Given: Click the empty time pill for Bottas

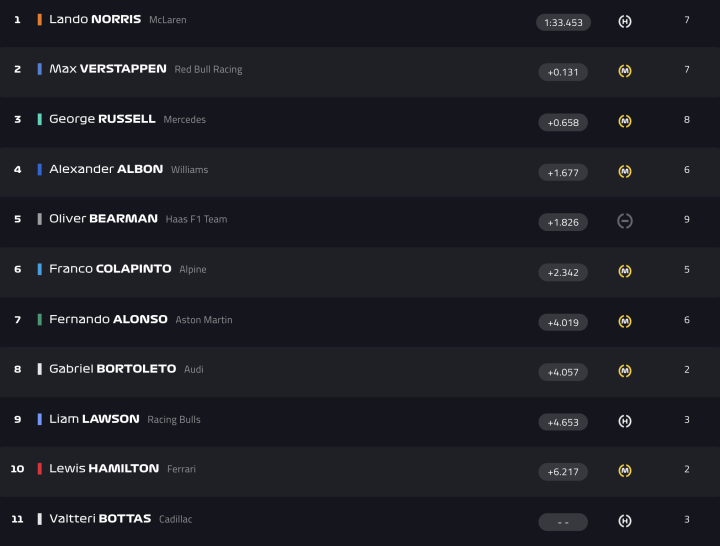Looking at the screenshot, I should (563, 522).
